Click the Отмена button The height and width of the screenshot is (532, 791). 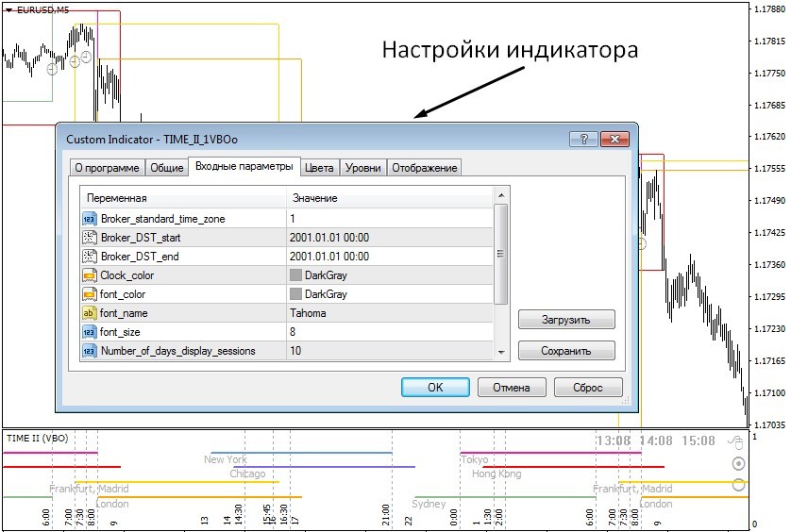pyautogui.click(x=512, y=388)
